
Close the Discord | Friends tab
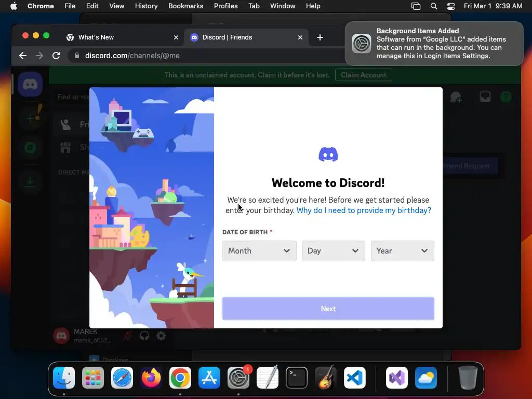300,37
